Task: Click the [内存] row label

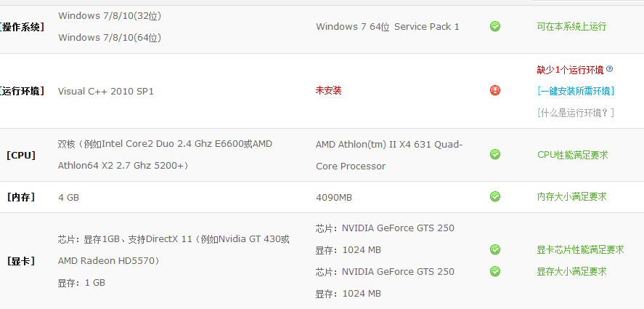Action: (21, 197)
